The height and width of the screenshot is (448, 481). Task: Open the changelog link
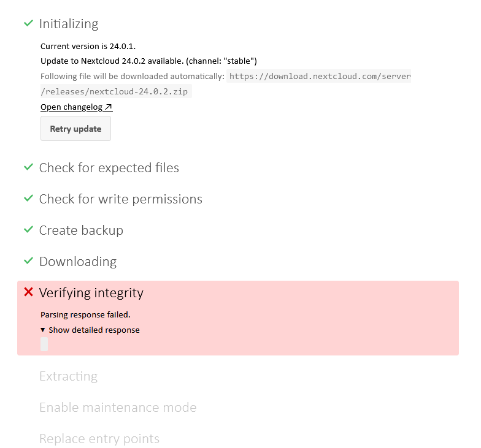[76, 107]
